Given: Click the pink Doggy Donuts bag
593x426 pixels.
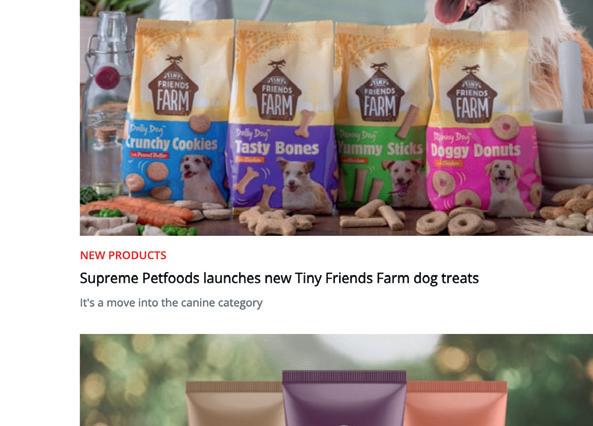Looking at the screenshot, I should [484, 123].
